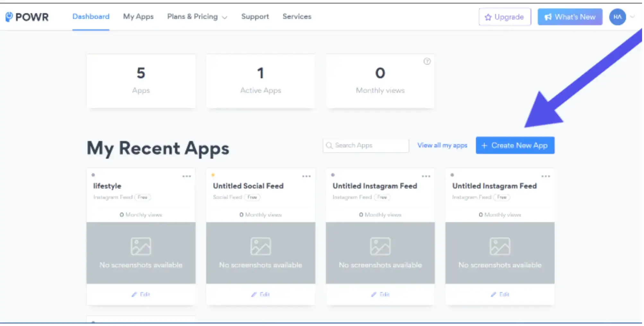Screen dimensions: 644x326
Task: Open the Support menu item
Action: 255,17
